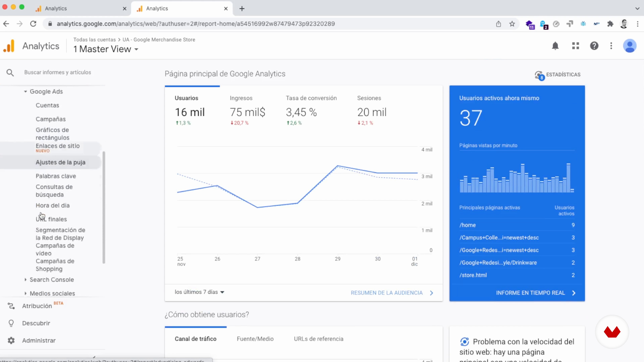The width and height of the screenshot is (644, 362).
Task: Open a new tab with the plus icon
Action: 242,9
